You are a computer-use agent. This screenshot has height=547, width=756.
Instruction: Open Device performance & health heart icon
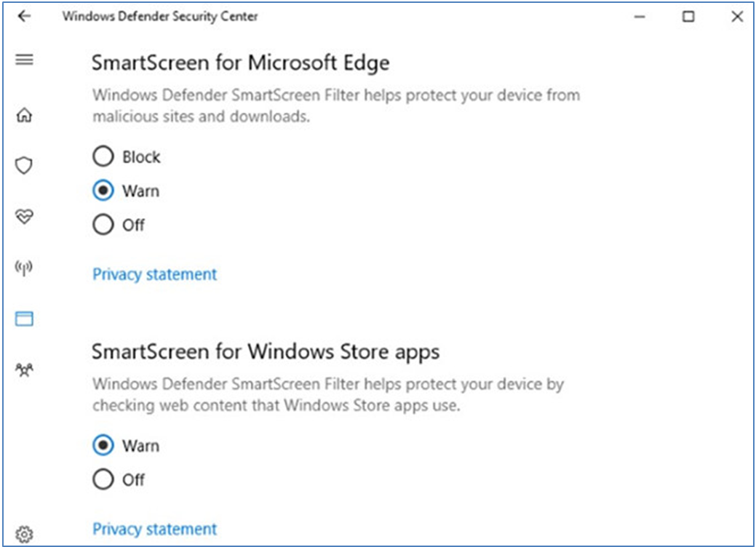(24, 217)
